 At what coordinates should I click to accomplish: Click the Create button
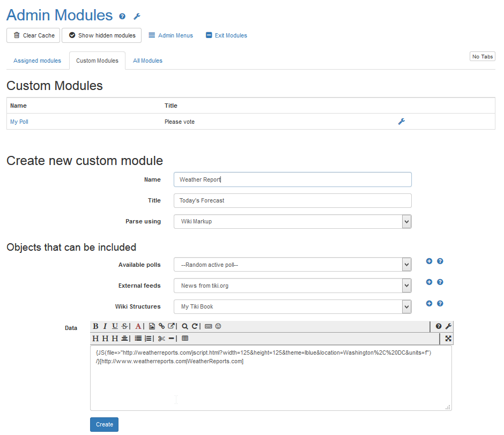pos(104,424)
